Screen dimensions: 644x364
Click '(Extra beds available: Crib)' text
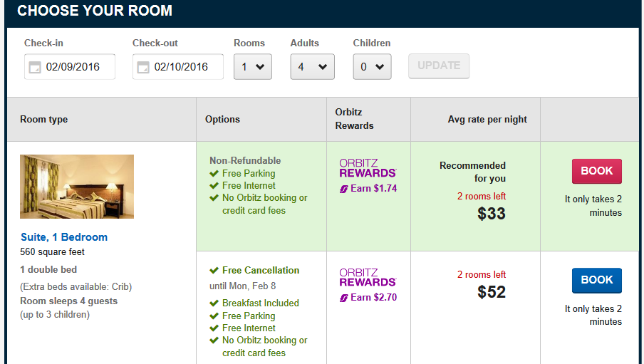[x=76, y=287]
